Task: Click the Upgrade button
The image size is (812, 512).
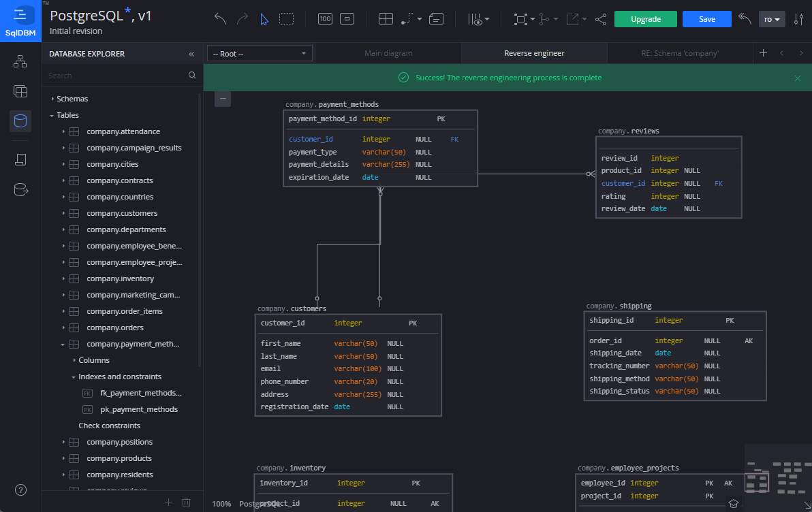Action: (x=645, y=19)
